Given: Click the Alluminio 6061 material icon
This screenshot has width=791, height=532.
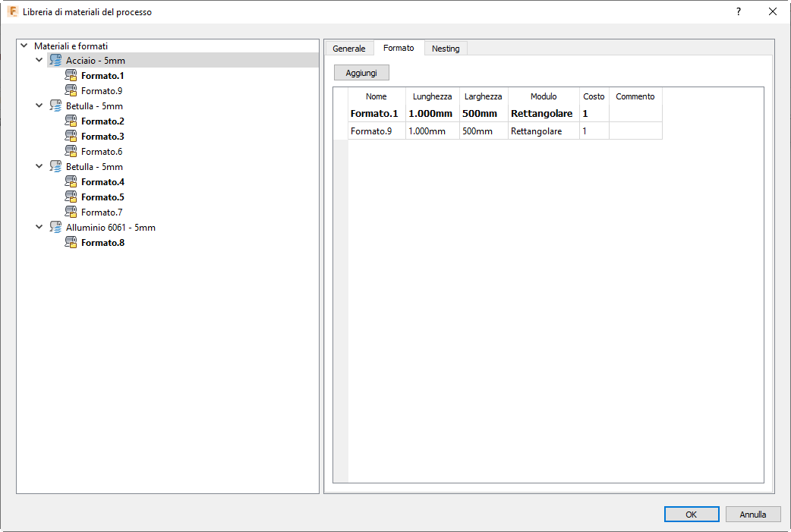Looking at the screenshot, I should pyautogui.click(x=55, y=228).
